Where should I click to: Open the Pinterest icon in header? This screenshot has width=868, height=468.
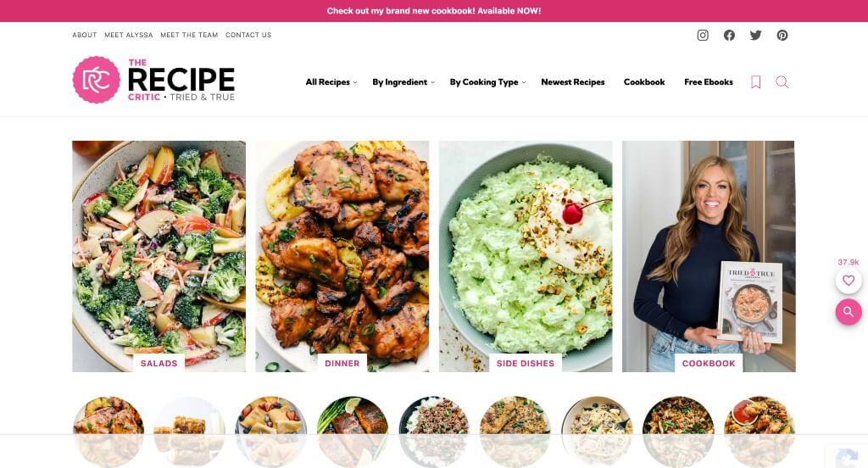(x=782, y=36)
